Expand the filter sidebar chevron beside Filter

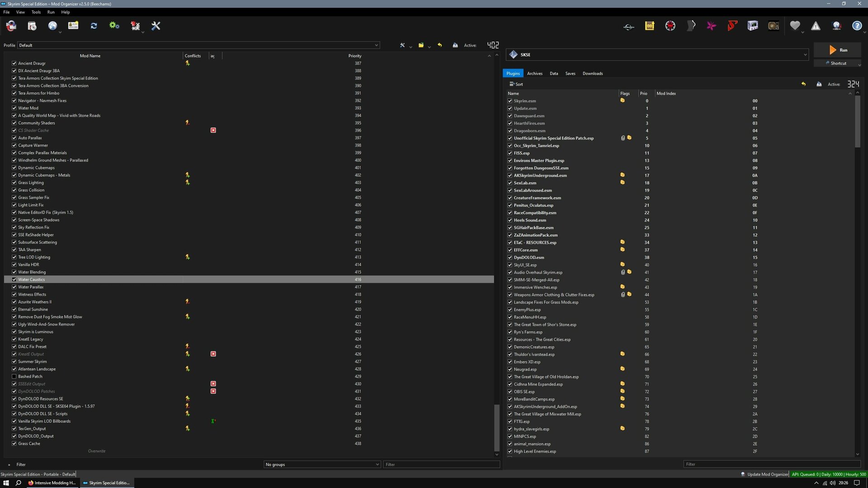pyautogui.click(x=9, y=465)
